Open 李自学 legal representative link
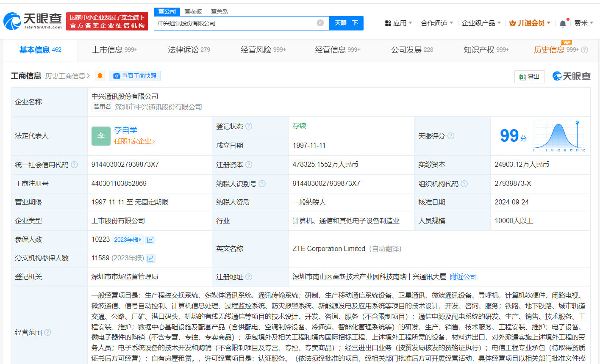600x364 pixels. pyautogui.click(x=126, y=130)
